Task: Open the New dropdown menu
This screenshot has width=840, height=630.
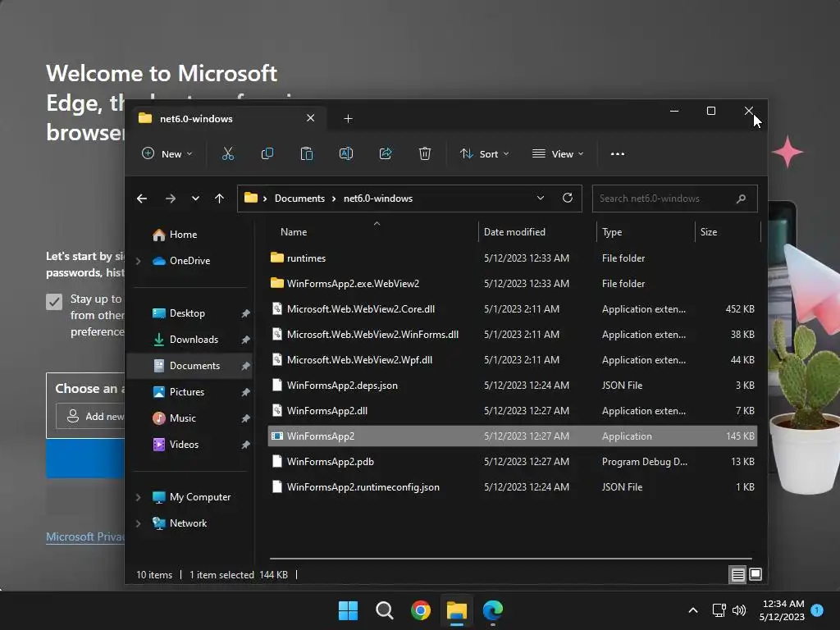Action: click(167, 153)
